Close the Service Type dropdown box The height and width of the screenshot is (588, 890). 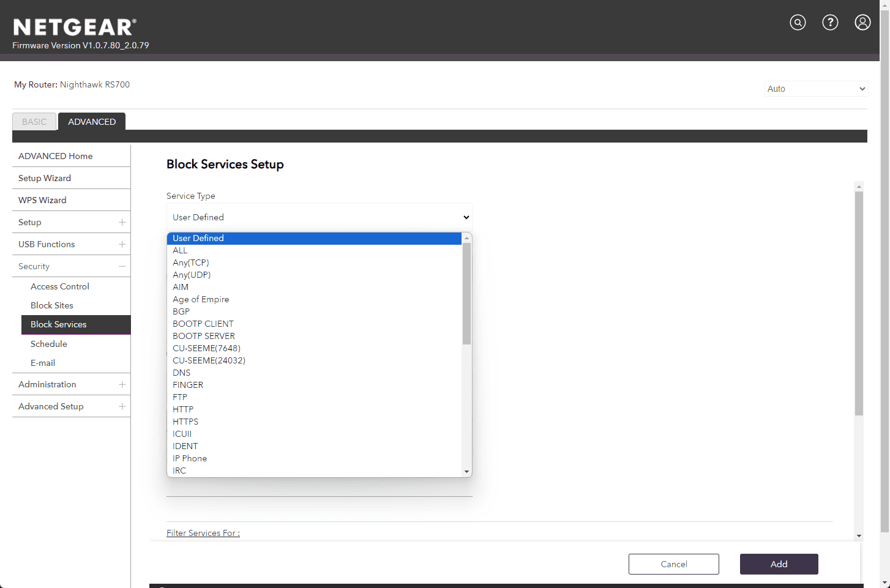click(x=319, y=217)
